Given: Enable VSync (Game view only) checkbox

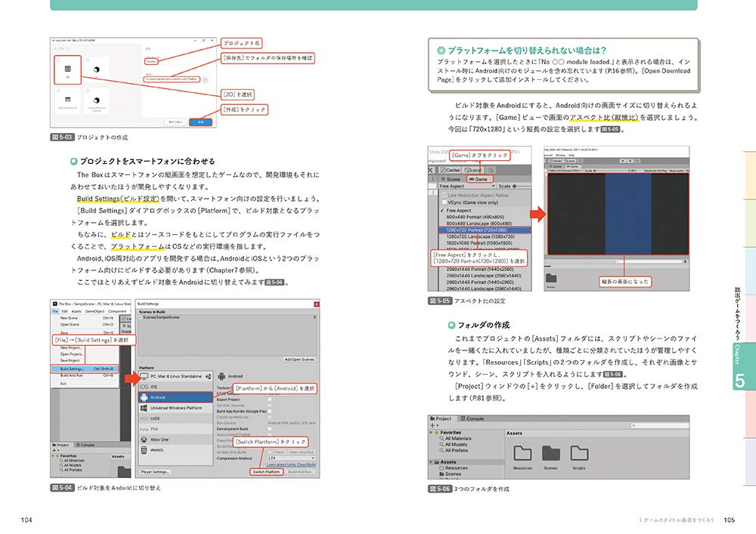Looking at the screenshot, I should 444,202.
